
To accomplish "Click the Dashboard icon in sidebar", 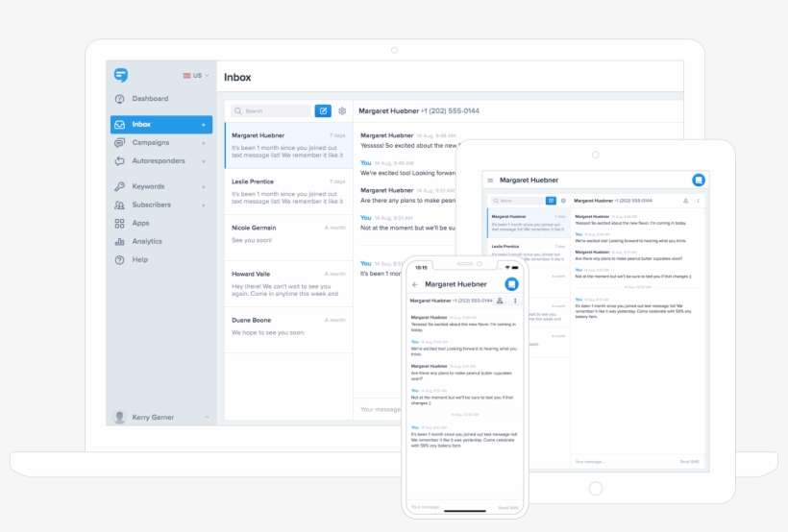I will point(119,99).
